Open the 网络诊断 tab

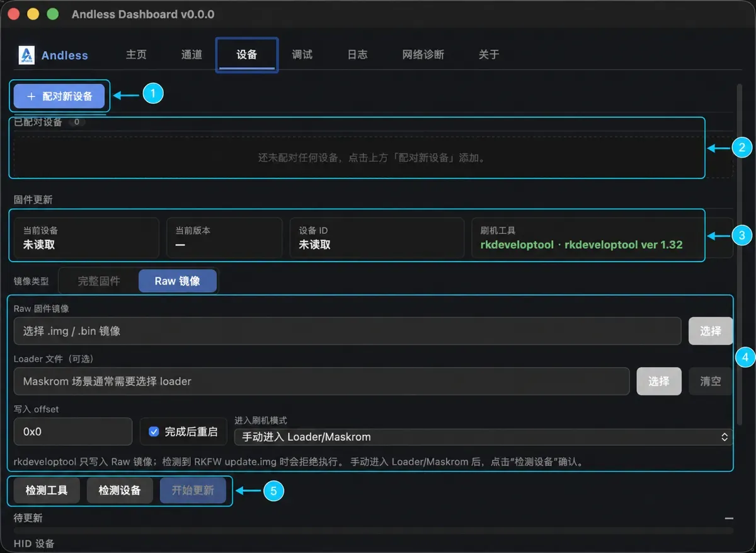(x=423, y=54)
